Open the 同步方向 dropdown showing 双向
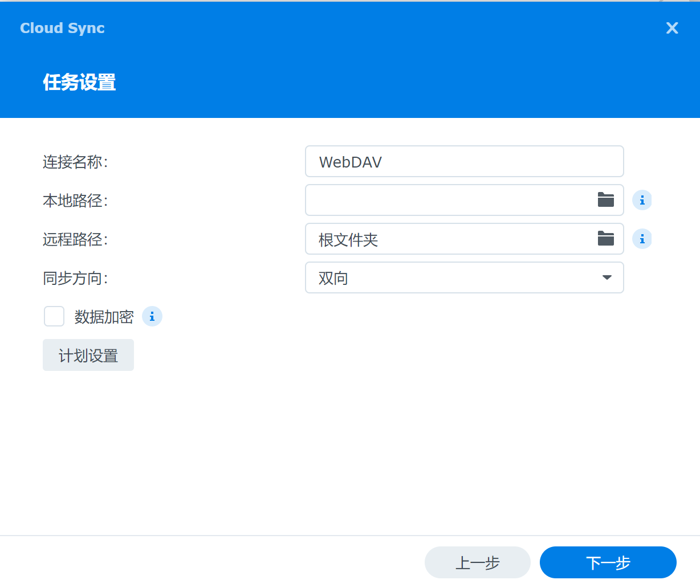This screenshot has width=700, height=588. 456,277
